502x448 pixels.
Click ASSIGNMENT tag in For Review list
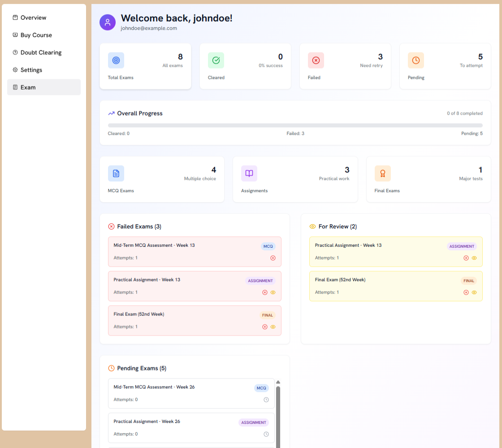[x=462, y=246]
